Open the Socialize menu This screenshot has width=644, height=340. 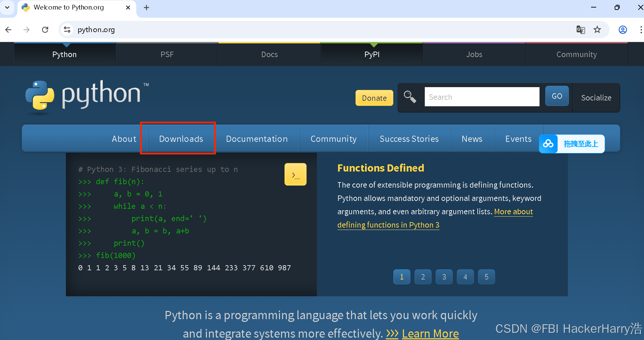596,98
